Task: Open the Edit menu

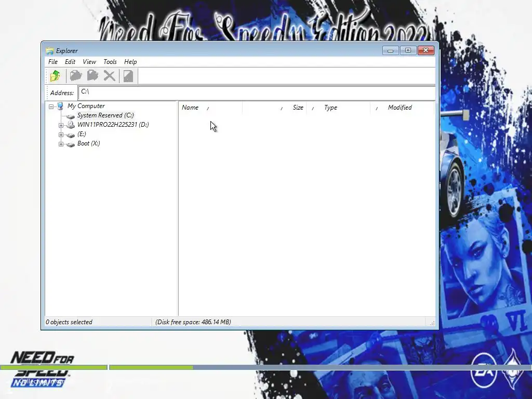Action: [x=70, y=62]
